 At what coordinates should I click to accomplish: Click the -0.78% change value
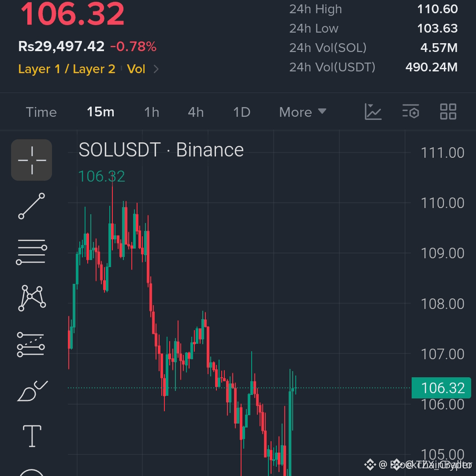coord(133,46)
